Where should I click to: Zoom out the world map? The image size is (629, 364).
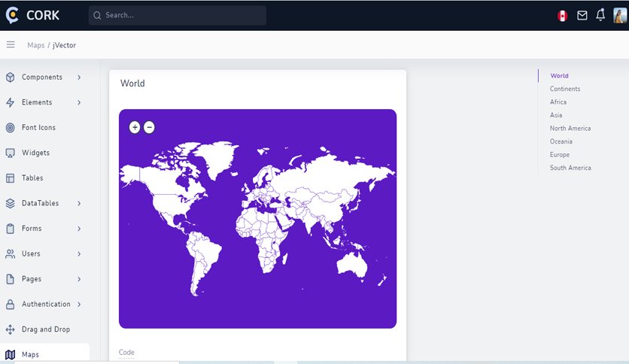(149, 128)
